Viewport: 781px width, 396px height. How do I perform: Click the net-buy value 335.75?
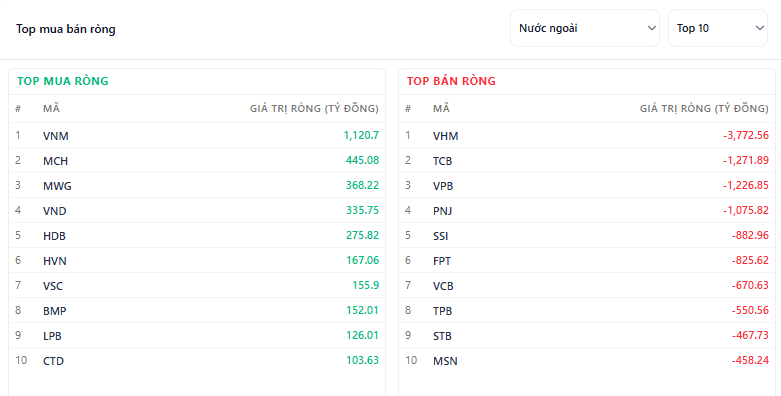363,210
